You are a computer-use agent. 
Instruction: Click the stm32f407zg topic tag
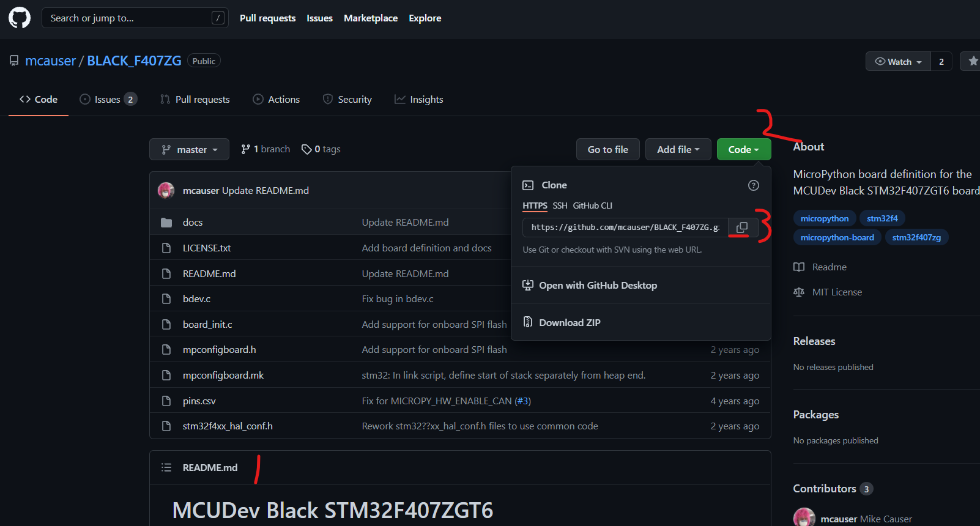[916, 237]
